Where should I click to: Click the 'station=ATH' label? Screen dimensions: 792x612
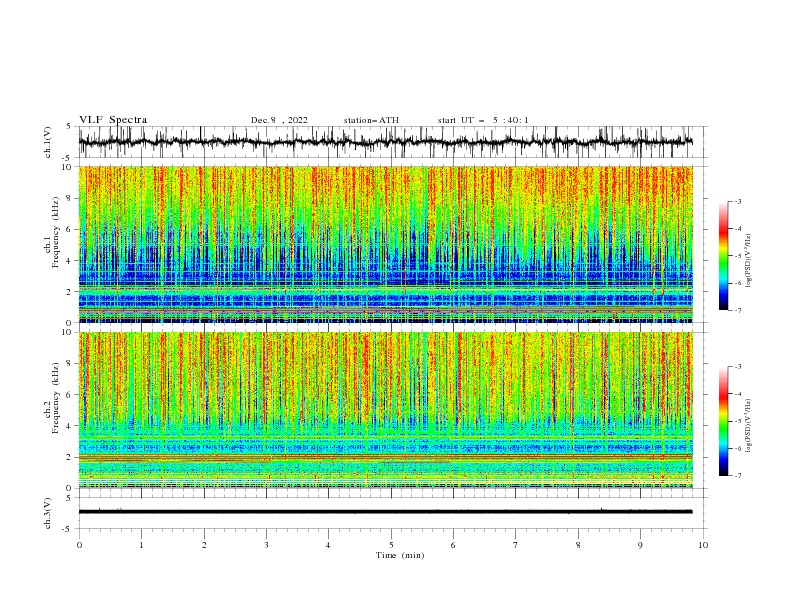coord(371,120)
